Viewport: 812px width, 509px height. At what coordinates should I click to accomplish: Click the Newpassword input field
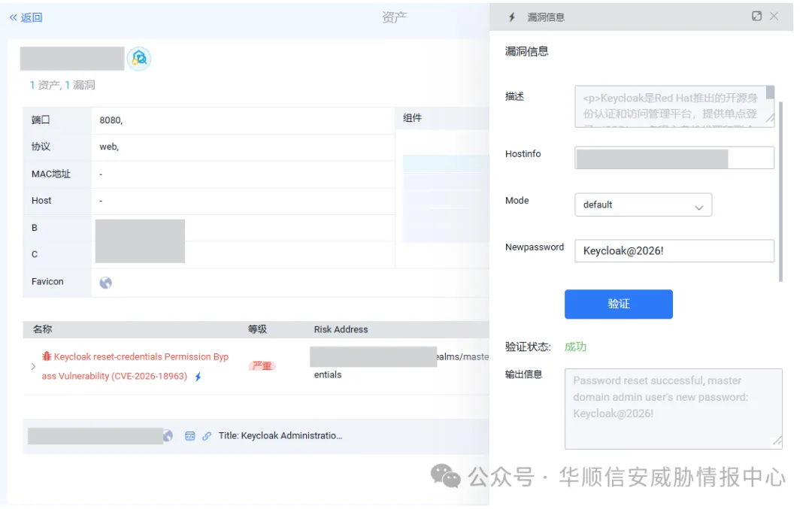[x=674, y=251]
